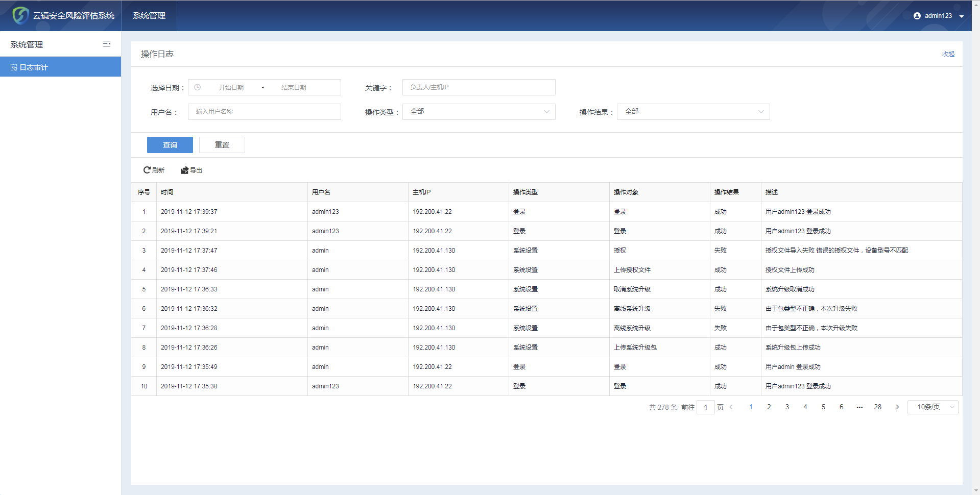The width and height of the screenshot is (980, 495).
Task: Click the 用户名 input field
Action: [265, 112]
